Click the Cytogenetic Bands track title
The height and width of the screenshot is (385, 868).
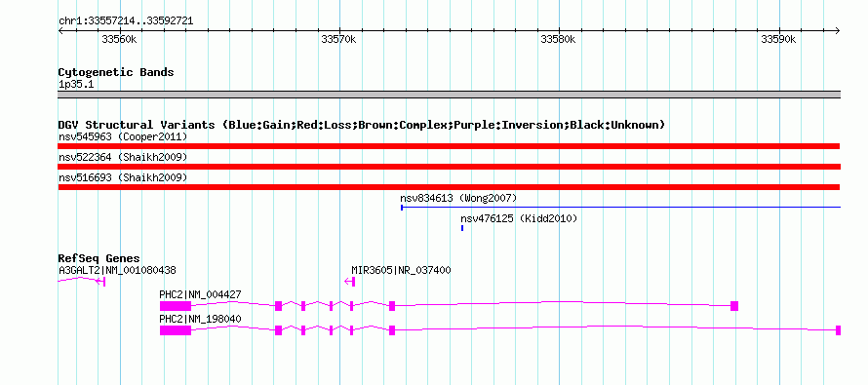116,72
